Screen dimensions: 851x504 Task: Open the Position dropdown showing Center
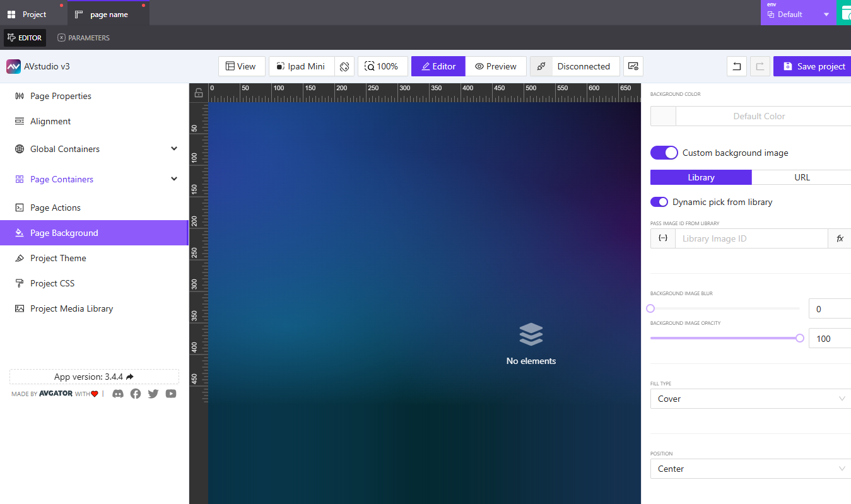[750, 469]
